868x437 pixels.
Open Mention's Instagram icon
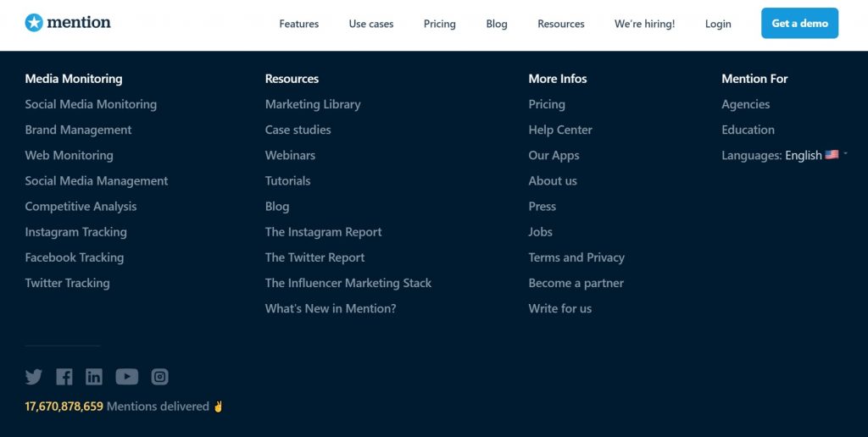[160, 377]
